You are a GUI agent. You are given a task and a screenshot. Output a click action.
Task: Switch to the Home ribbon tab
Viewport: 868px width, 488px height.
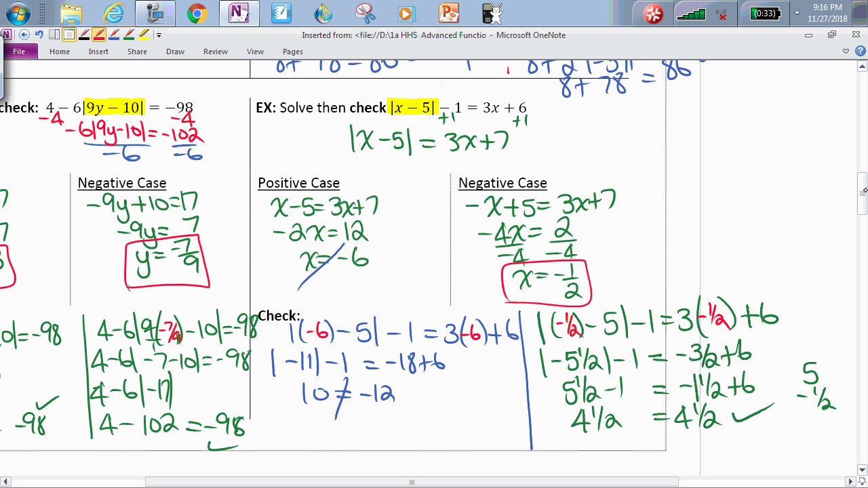tap(59, 52)
